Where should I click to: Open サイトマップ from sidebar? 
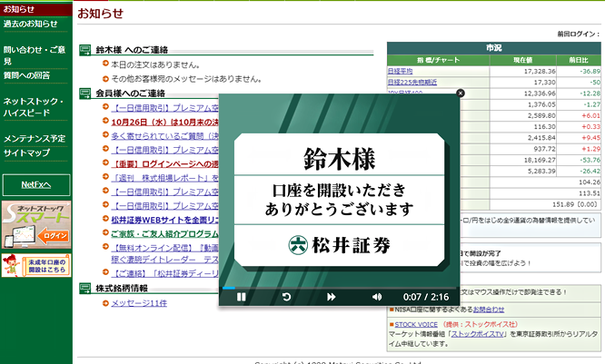[26, 152]
